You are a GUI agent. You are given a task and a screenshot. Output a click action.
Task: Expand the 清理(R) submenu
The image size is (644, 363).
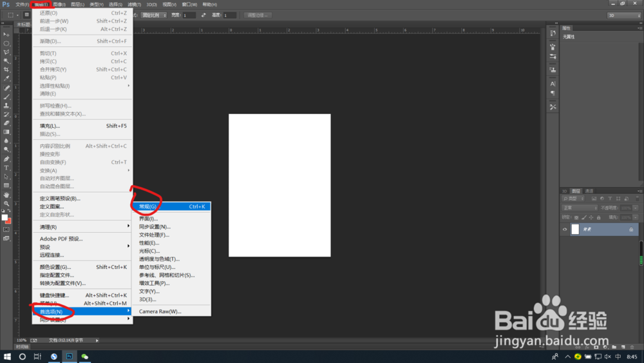click(82, 227)
